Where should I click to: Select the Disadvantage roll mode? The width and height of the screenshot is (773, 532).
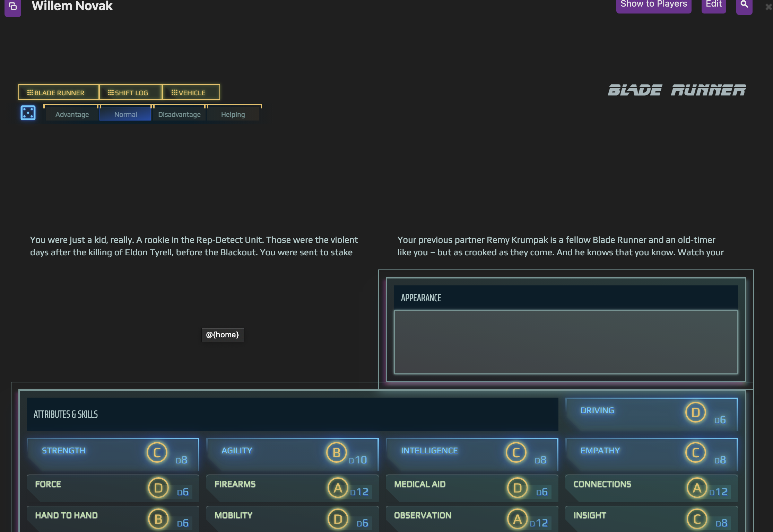(x=179, y=114)
